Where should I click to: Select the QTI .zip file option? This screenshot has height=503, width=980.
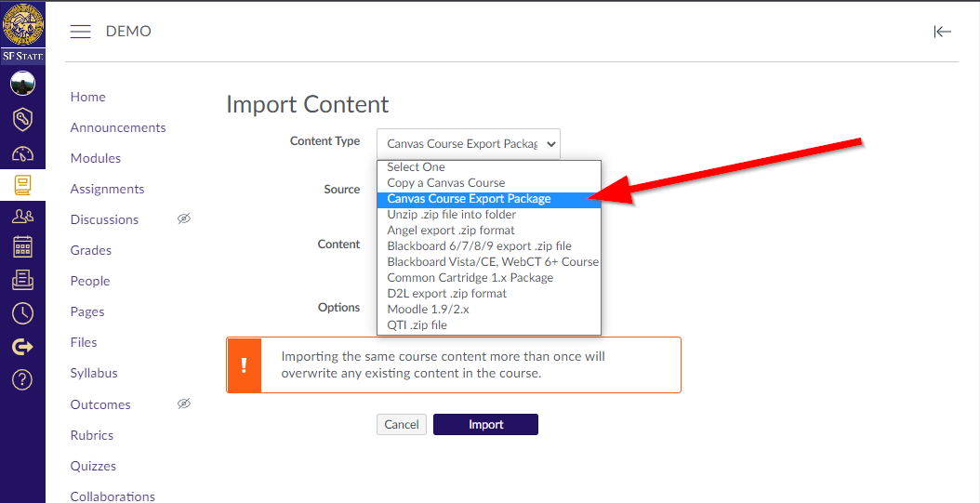(x=417, y=325)
